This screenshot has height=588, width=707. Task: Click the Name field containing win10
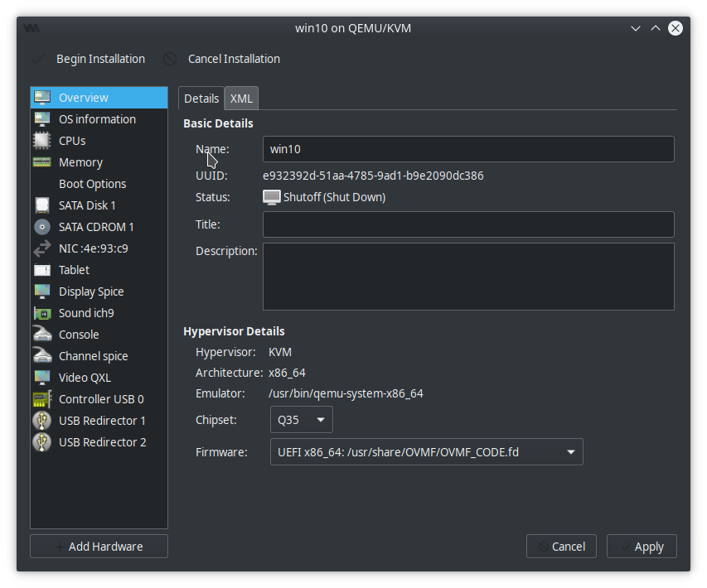click(468, 149)
